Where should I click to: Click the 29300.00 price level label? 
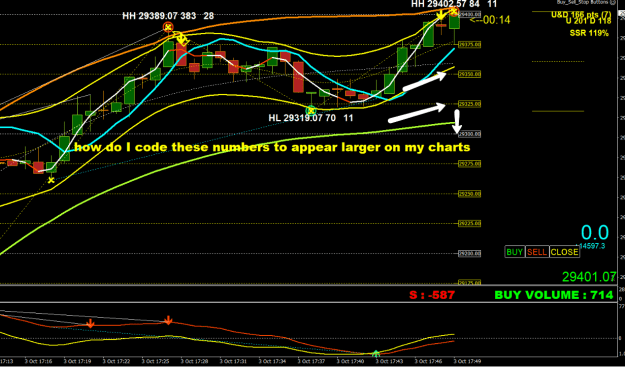[470, 134]
